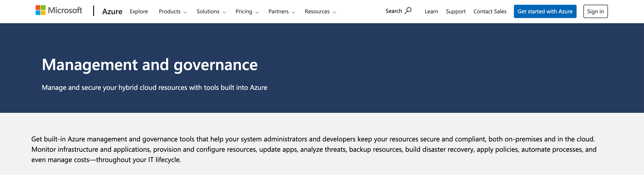644x193 pixels.
Task: Expand the Partners dropdown
Action: pos(282,12)
